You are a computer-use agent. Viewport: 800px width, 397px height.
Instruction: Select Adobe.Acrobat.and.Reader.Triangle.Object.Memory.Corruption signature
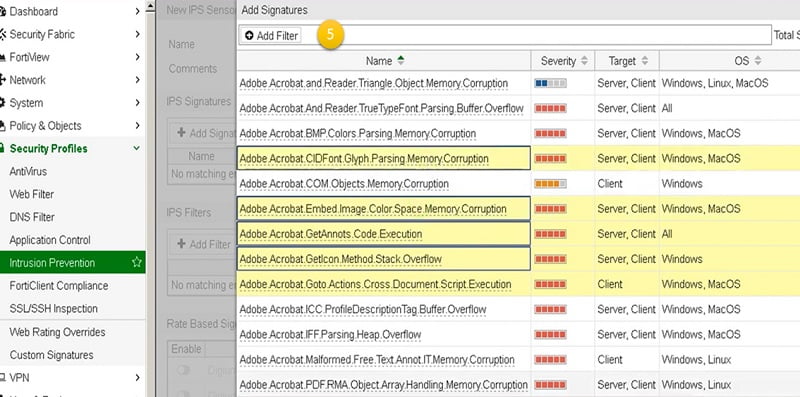373,83
